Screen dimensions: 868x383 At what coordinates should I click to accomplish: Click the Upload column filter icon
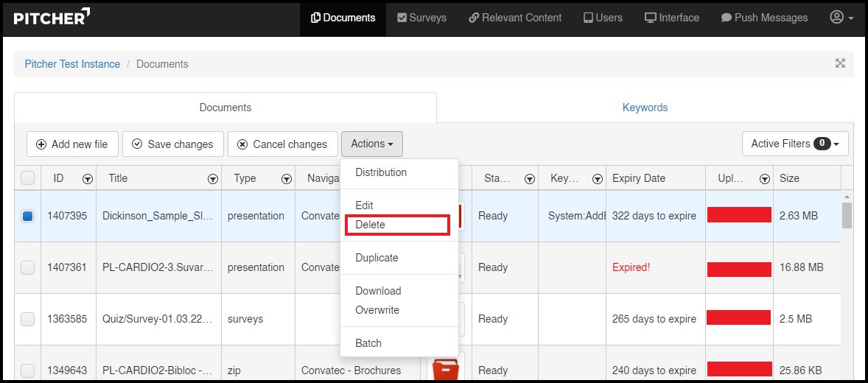click(765, 179)
